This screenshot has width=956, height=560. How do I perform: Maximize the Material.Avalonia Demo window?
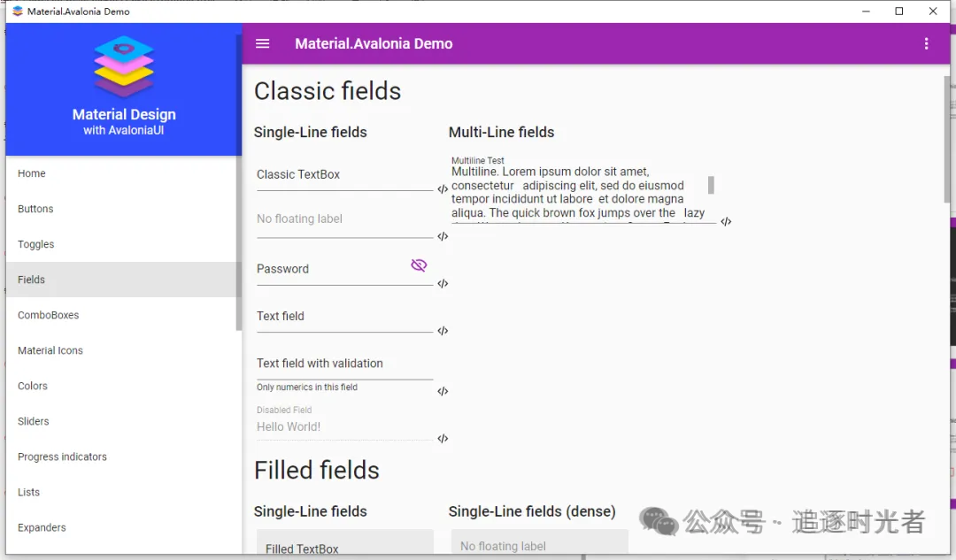tap(899, 11)
